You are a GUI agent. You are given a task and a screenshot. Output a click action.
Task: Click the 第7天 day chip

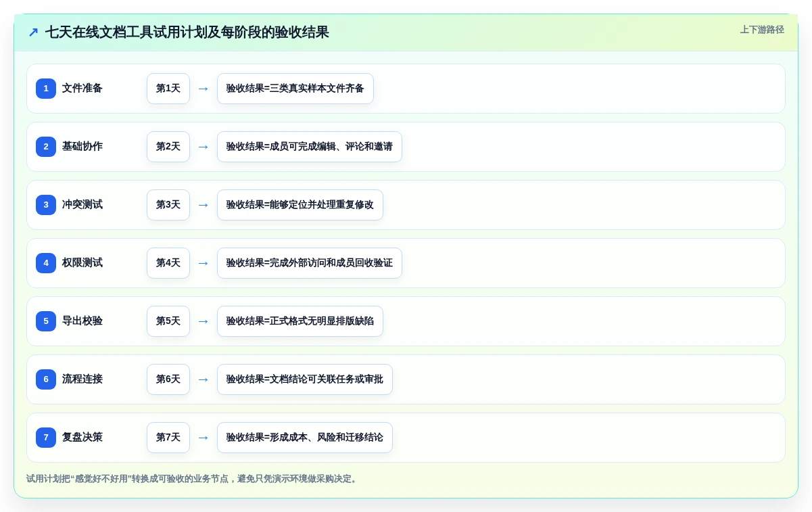coord(168,438)
